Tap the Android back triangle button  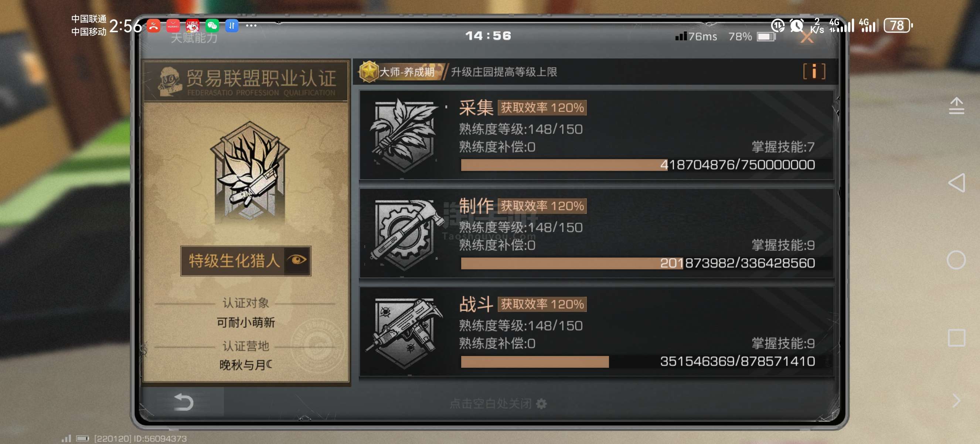point(956,183)
